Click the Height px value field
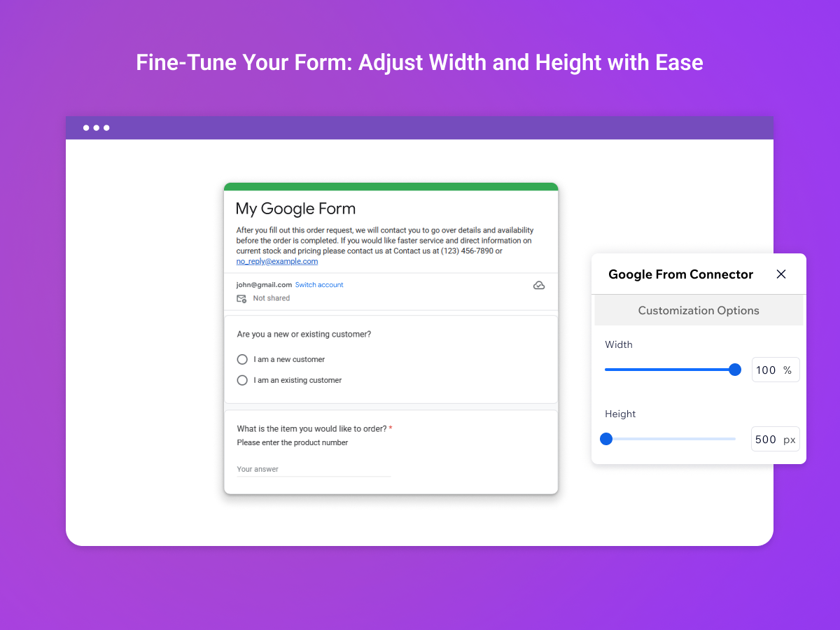 pyautogui.click(x=776, y=439)
